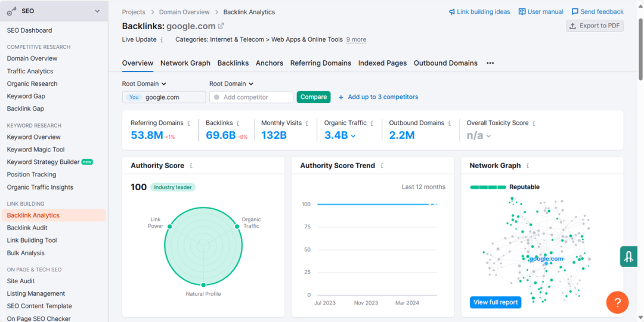This screenshot has width=644, height=322.
Task: Switch to the Backlinks tab
Action: 233,63
